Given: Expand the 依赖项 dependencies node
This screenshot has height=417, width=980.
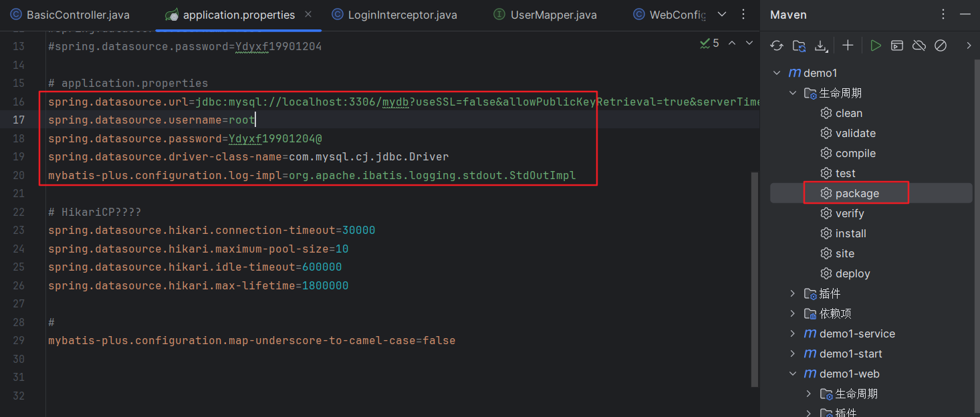Looking at the screenshot, I should 791,313.
